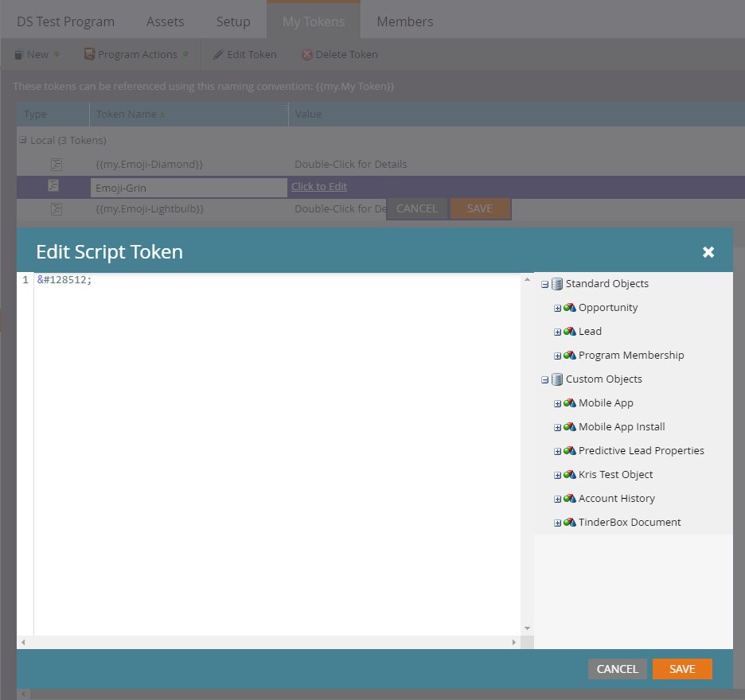Close the Edit Script Token dialog

708,252
